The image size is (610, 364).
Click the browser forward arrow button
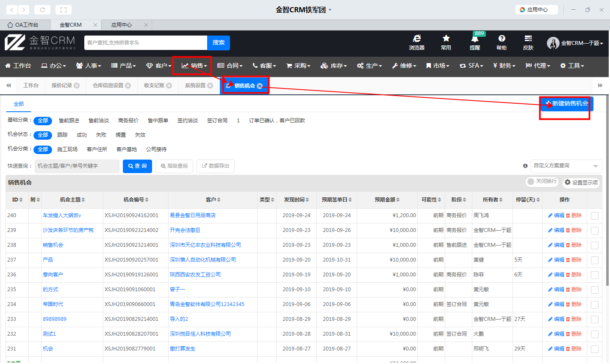coord(24,9)
